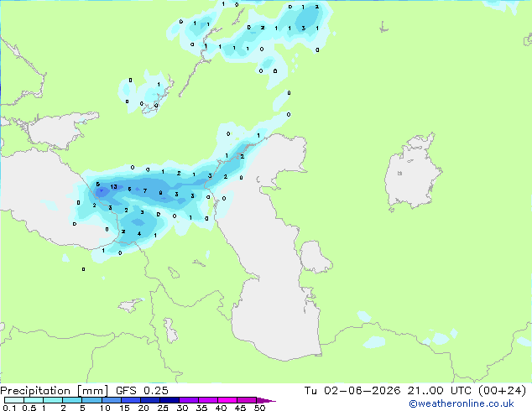The image size is (532, 411).
Task: Select the 40–45 mm magenta legend swatch
Action: (x=227, y=400)
